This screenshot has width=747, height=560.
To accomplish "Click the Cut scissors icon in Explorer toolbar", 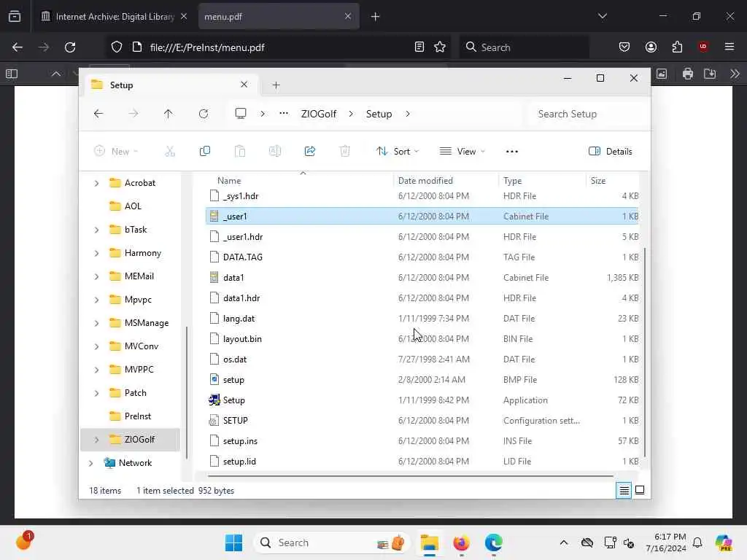I will click(x=170, y=152).
